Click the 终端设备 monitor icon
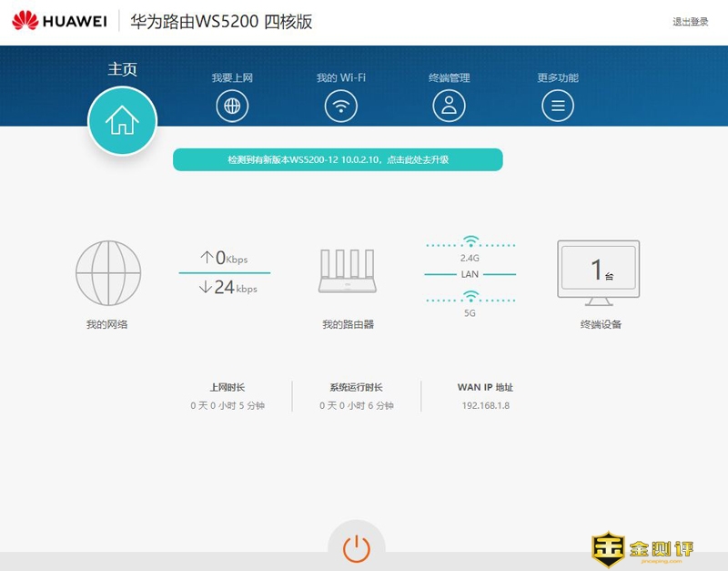Image resolution: width=728 pixels, height=571 pixels. pyautogui.click(x=598, y=272)
